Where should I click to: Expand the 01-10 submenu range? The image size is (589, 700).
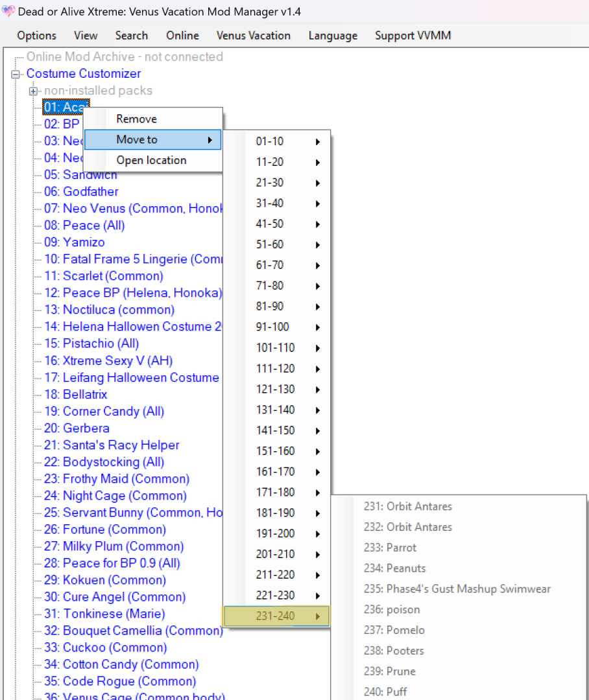coord(276,141)
